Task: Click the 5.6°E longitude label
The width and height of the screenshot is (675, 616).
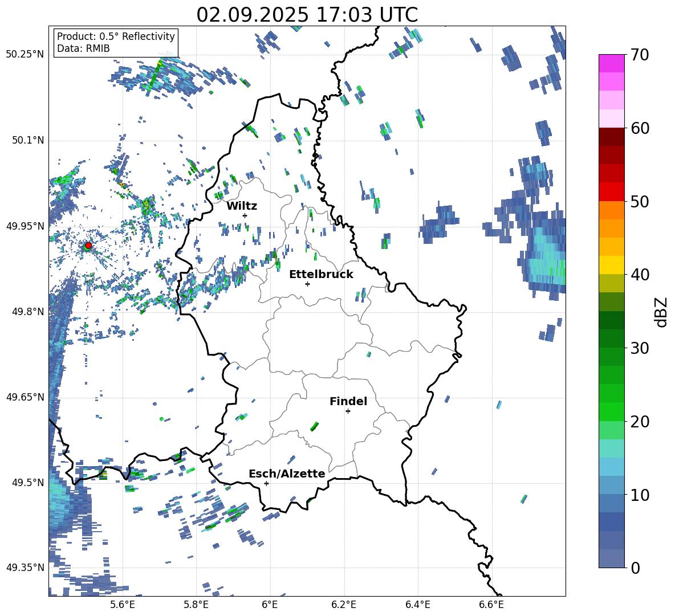Action: click(122, 605)
